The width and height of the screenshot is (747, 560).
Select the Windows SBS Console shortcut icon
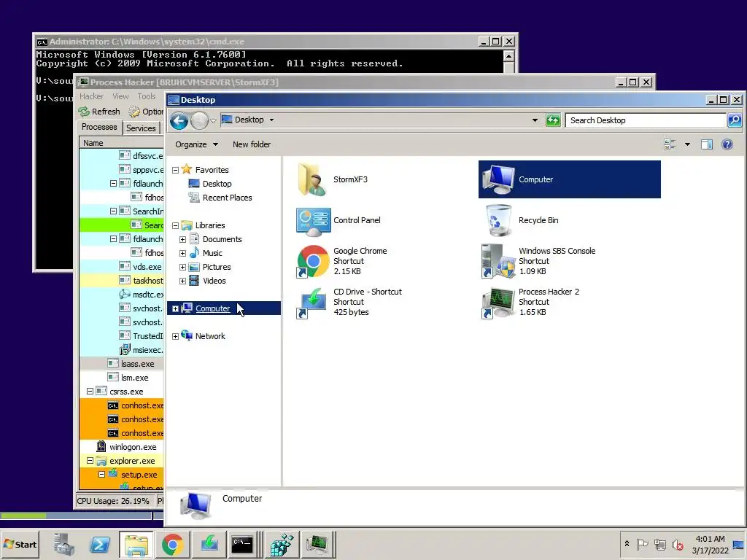498,261
